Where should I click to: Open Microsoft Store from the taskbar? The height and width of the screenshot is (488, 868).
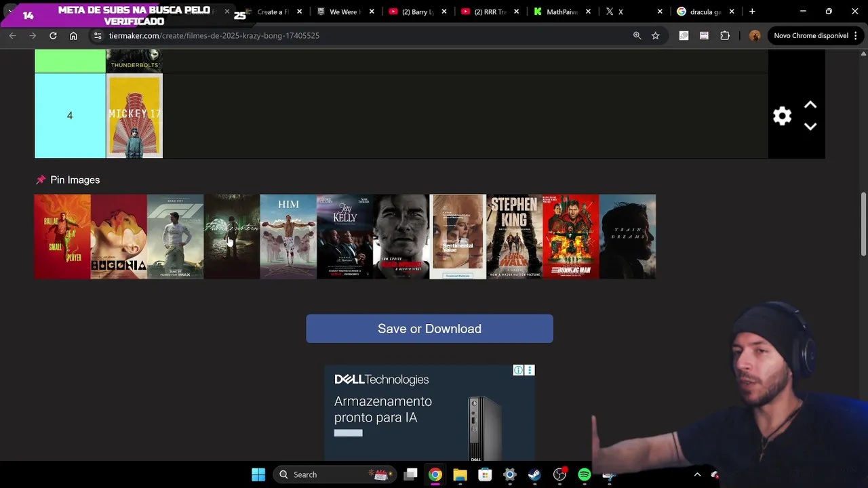tap(485, 474)
